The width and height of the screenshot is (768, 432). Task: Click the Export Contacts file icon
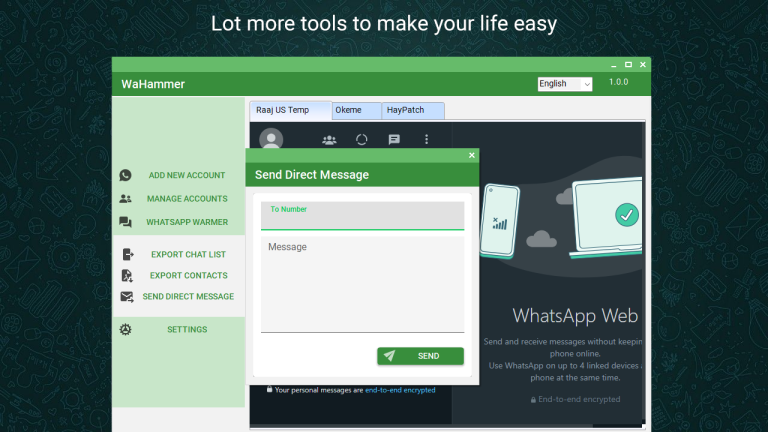coord(127,275)
